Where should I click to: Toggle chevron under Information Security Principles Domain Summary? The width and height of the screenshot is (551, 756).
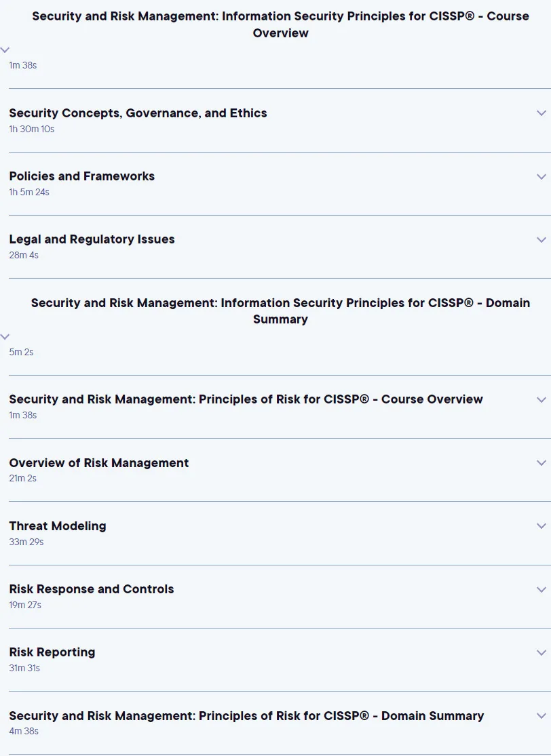point(5,336)
